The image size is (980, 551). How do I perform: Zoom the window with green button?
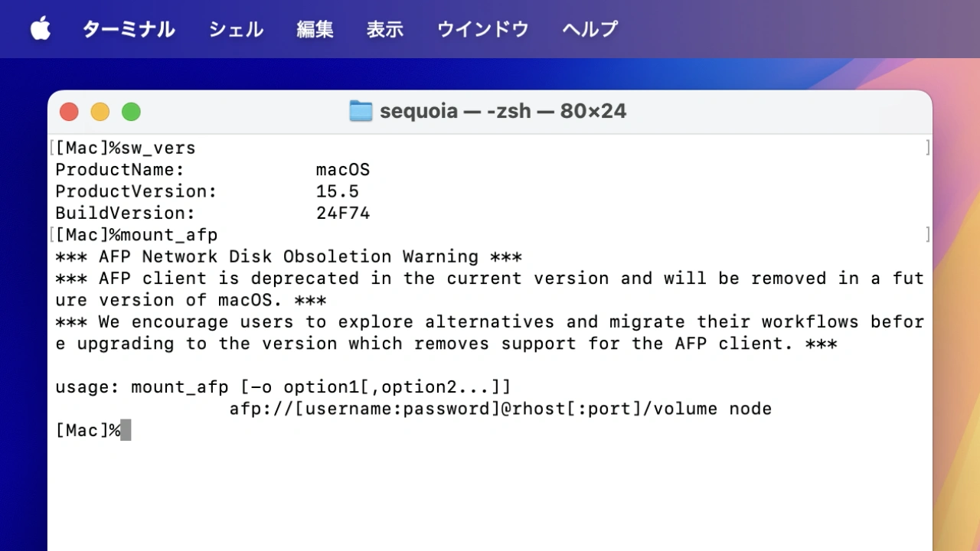point(132,112)
